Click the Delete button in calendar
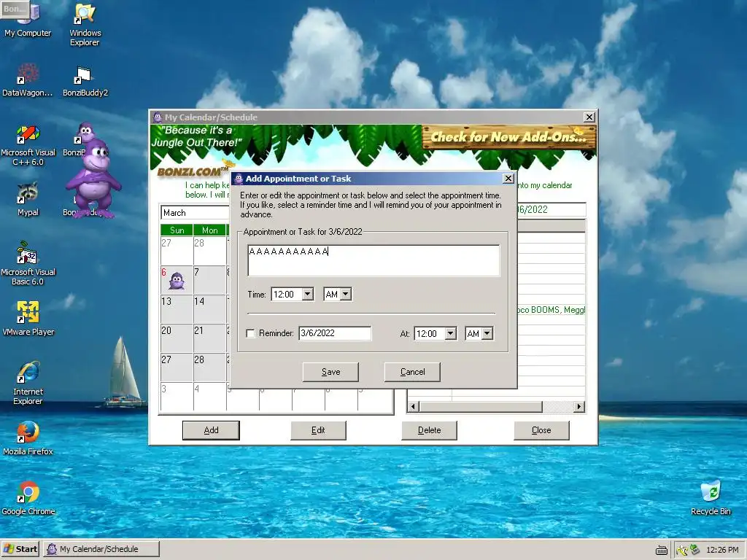 [x=429, y=430]
